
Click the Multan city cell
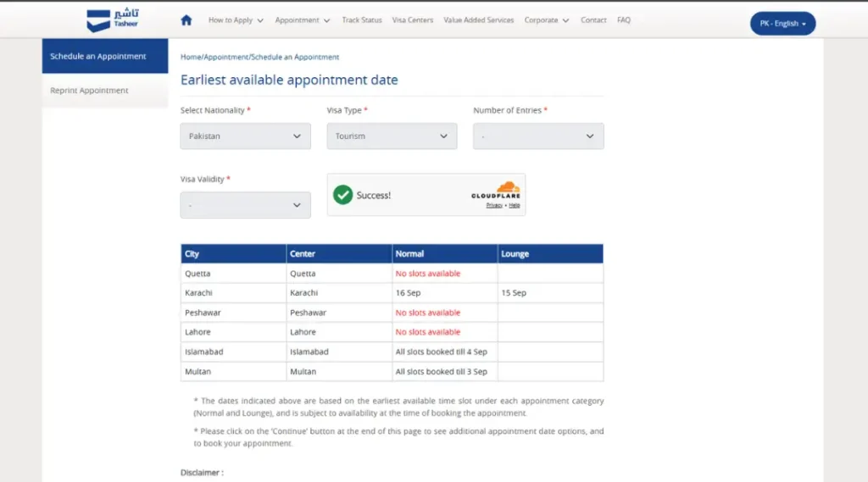[234, 372]
